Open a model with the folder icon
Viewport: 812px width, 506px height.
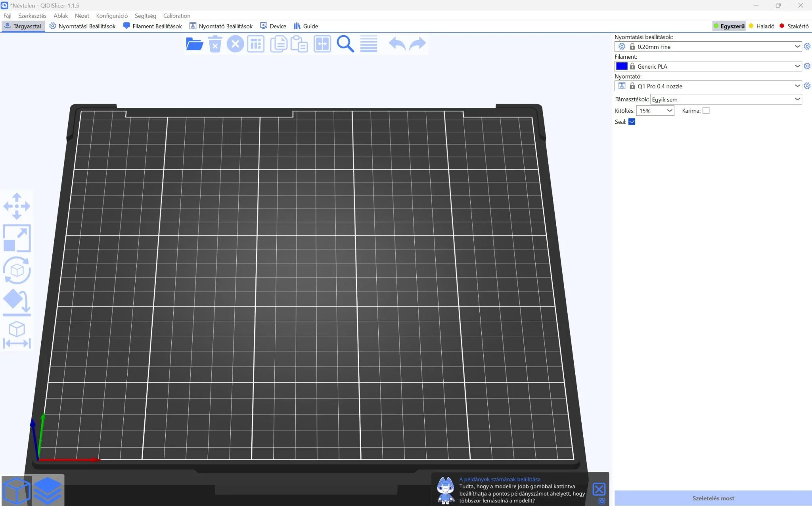pyautogui.click(x=194, y=44)
